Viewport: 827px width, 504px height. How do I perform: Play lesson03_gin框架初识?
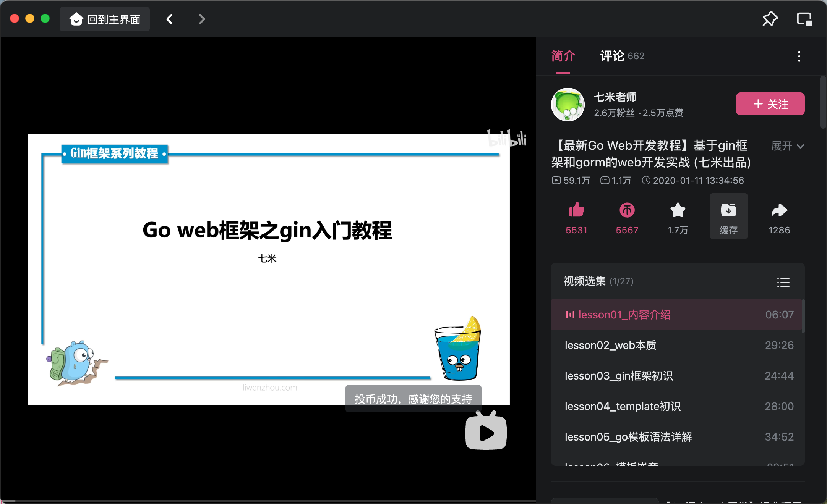coord(676,376)
